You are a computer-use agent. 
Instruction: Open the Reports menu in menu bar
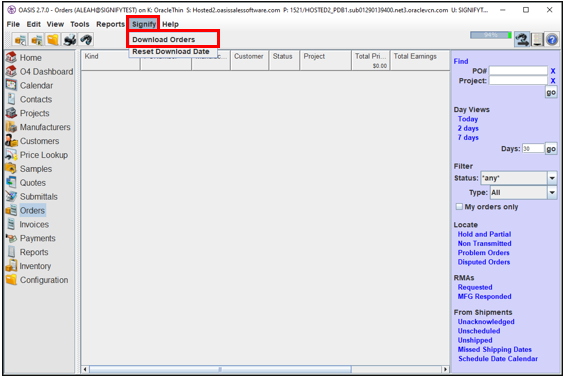click(110, 24)
